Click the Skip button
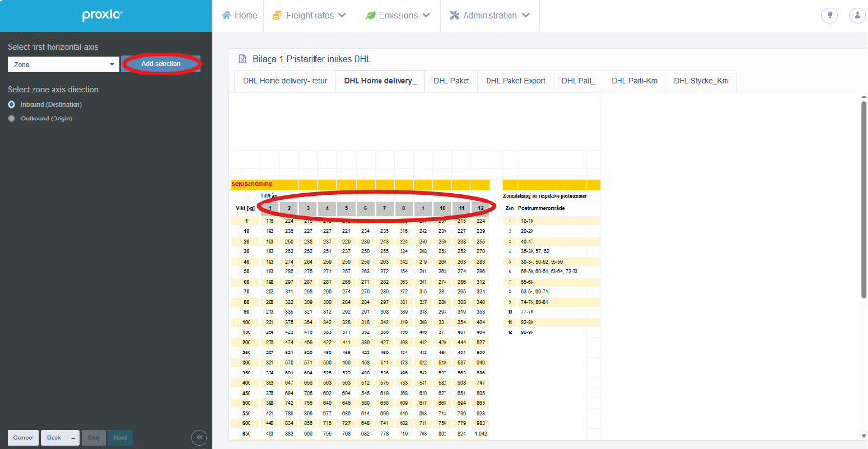 click(x=94, y=438)
